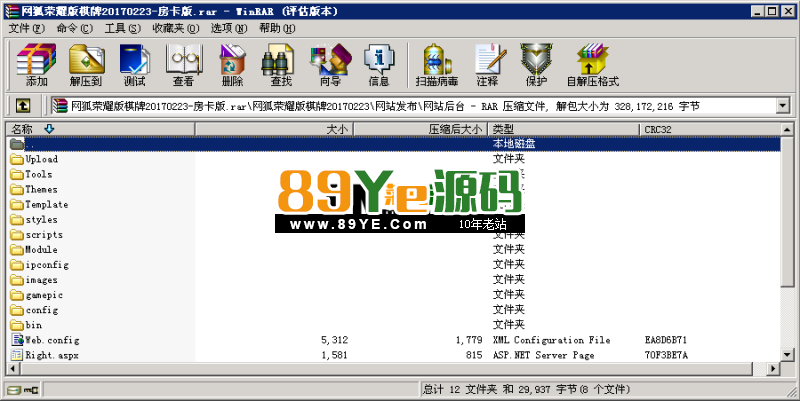Click the Virus Scan (扫描病毒) icon
Image resolution: width=800 pixels, height=401 pixels.
[437, 65]
